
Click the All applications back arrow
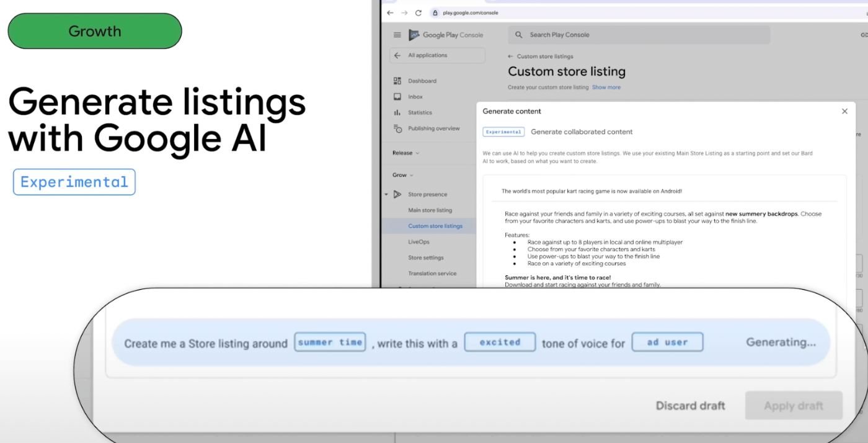coord(397,55)
